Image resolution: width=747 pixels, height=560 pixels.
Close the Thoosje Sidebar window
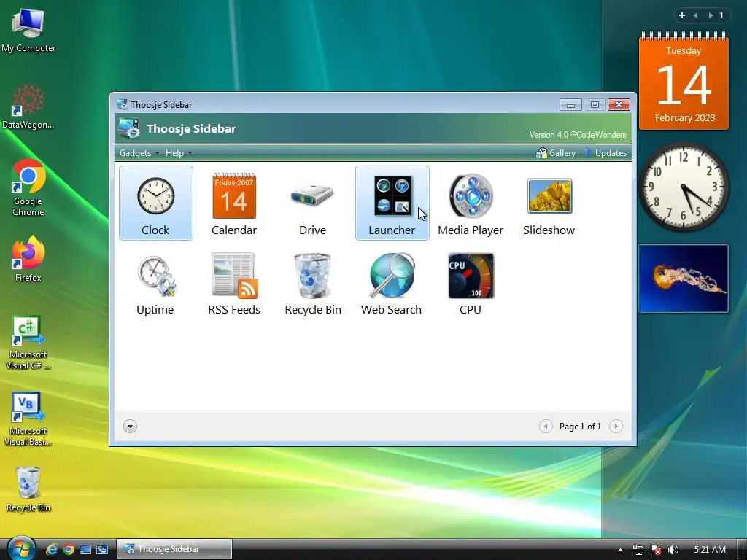point(619,104)
